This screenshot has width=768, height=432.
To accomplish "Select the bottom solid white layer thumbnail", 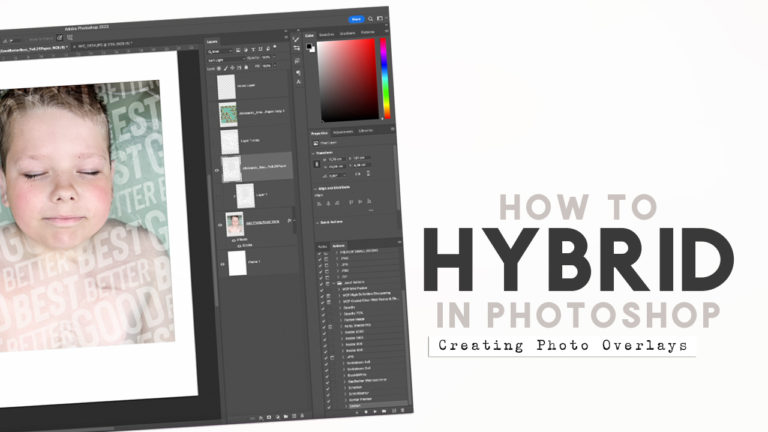I will point(237,263).
